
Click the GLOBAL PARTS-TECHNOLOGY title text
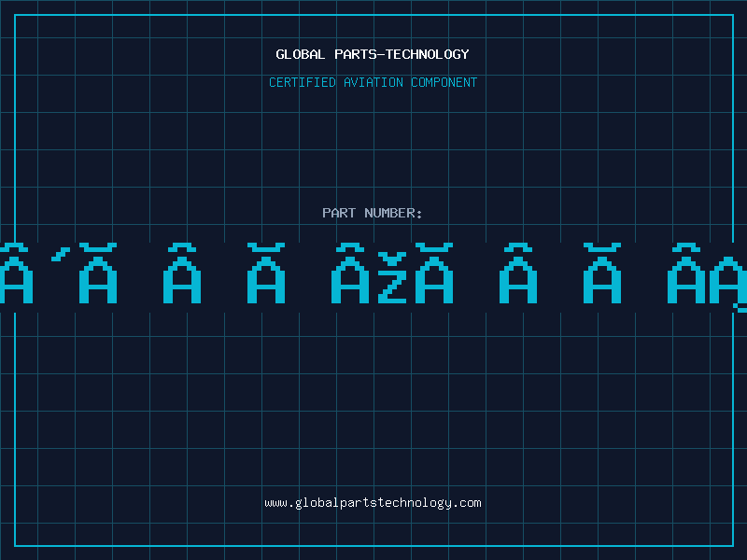point(373,54)
